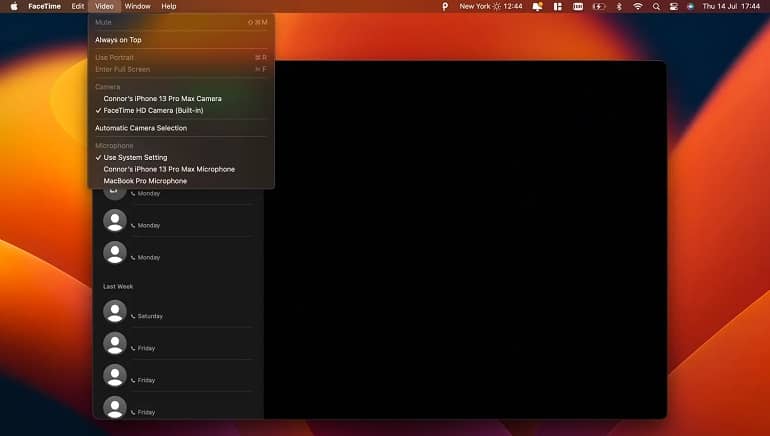Screen dimensions: 770x436
Task: Open Control Center
Action: coord(674,6)
